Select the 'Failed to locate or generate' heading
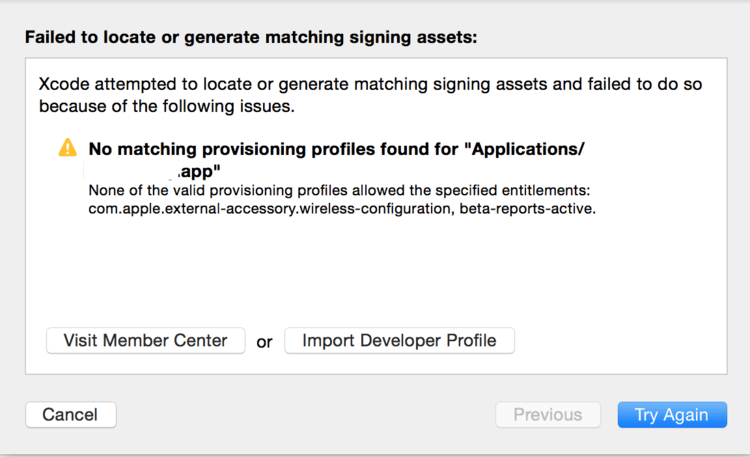 point(251,37)
